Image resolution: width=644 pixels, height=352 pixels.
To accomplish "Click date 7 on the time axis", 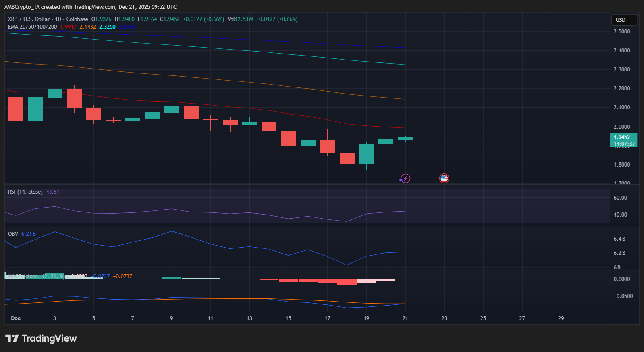I will coord(133,318).
